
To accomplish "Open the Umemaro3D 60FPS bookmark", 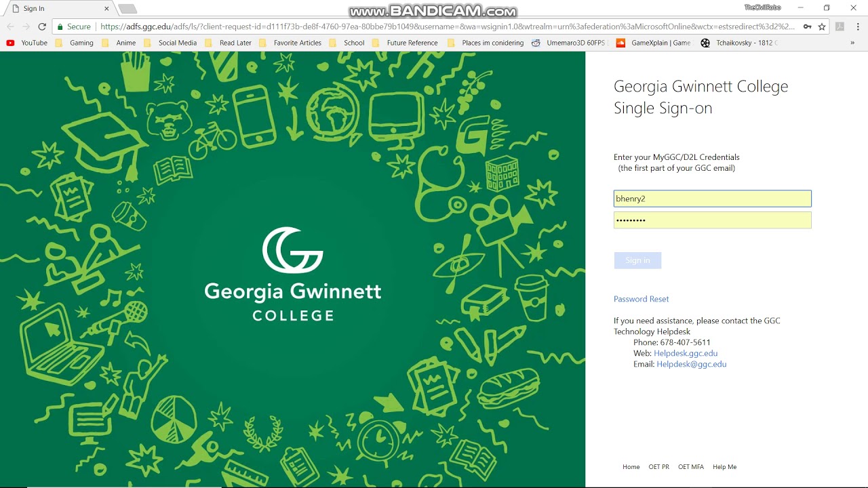I will click(568, 43).
